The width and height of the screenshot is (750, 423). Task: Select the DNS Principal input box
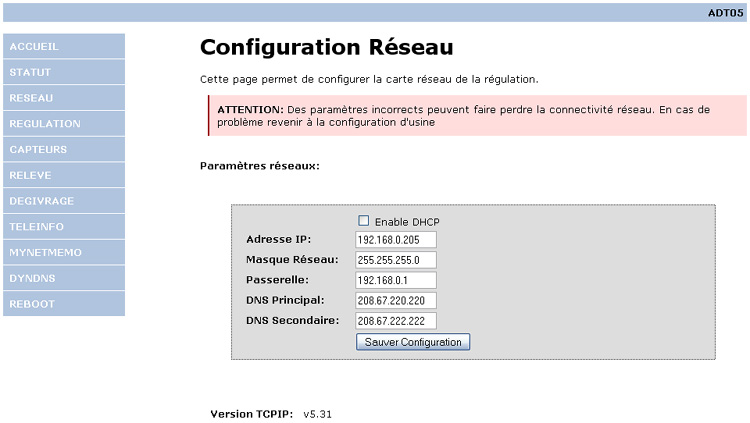(x=395, y=301)
